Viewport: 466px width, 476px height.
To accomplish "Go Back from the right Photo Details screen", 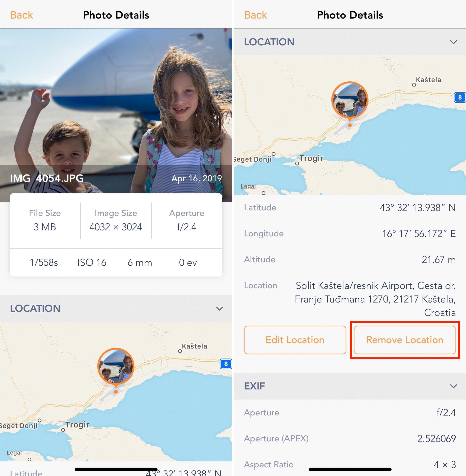I will click(x=255, y=15).
